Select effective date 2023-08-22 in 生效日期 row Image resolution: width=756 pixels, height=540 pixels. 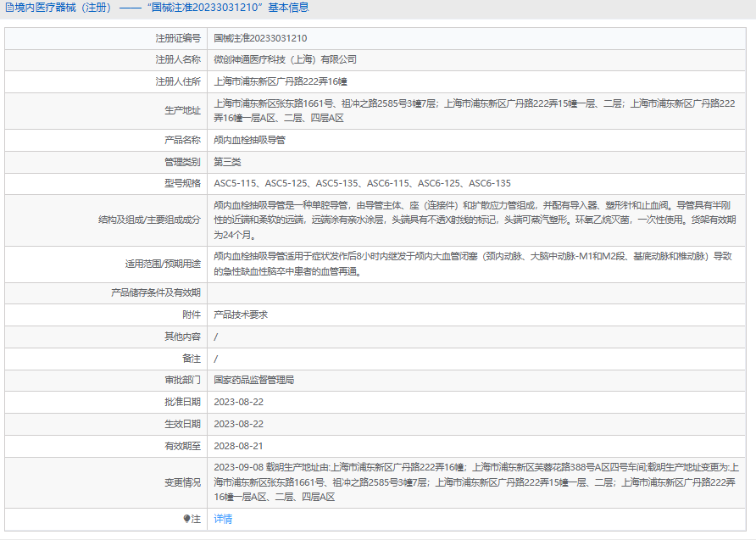239,424
